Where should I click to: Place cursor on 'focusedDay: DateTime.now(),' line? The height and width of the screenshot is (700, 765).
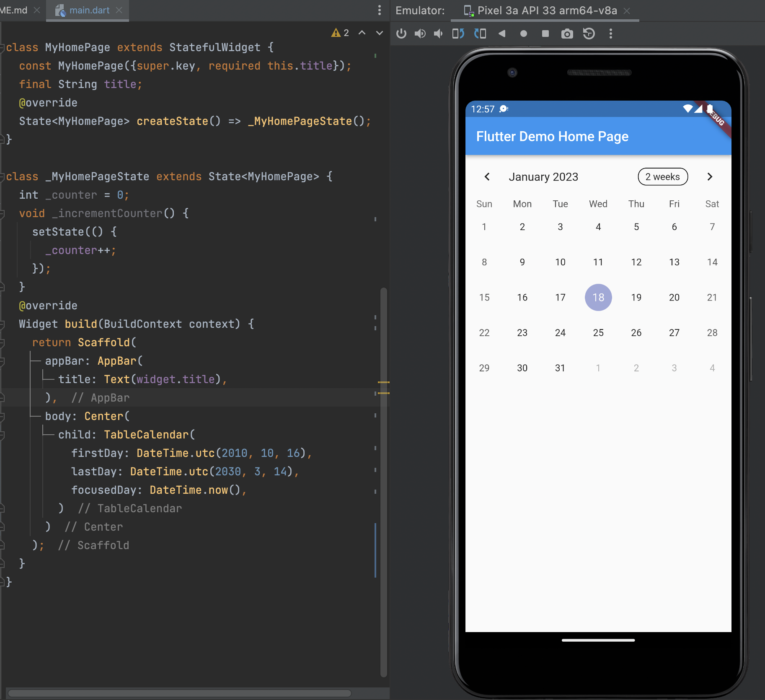coord(159,490)
